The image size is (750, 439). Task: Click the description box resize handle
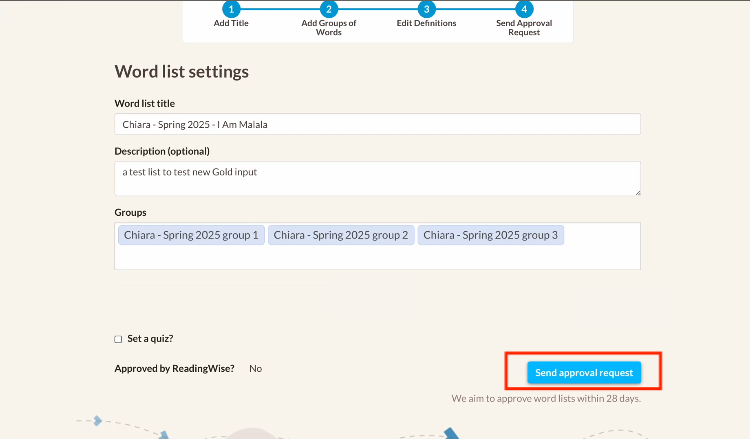coord(636,191)
